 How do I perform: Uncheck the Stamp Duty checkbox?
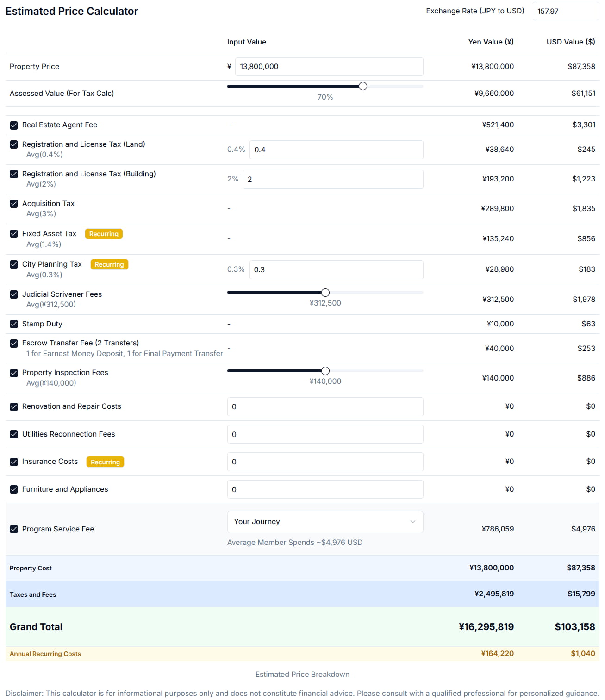(14, 324)
